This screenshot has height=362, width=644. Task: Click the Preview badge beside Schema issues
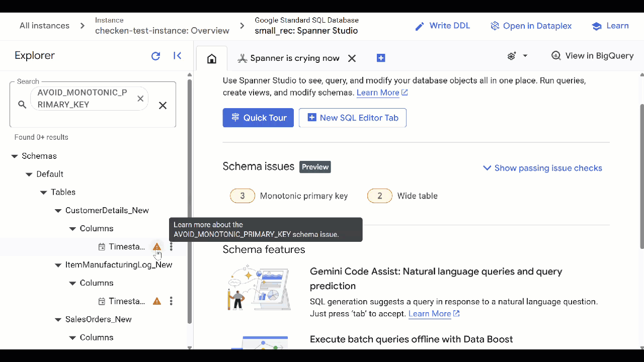[315, 167]
